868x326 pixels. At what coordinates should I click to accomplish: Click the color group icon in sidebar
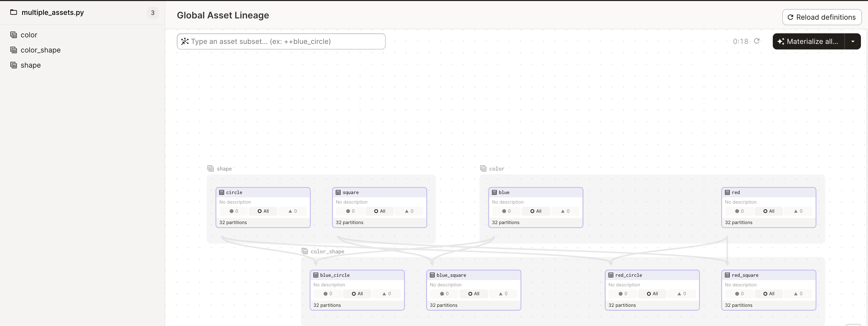(14, 35)
